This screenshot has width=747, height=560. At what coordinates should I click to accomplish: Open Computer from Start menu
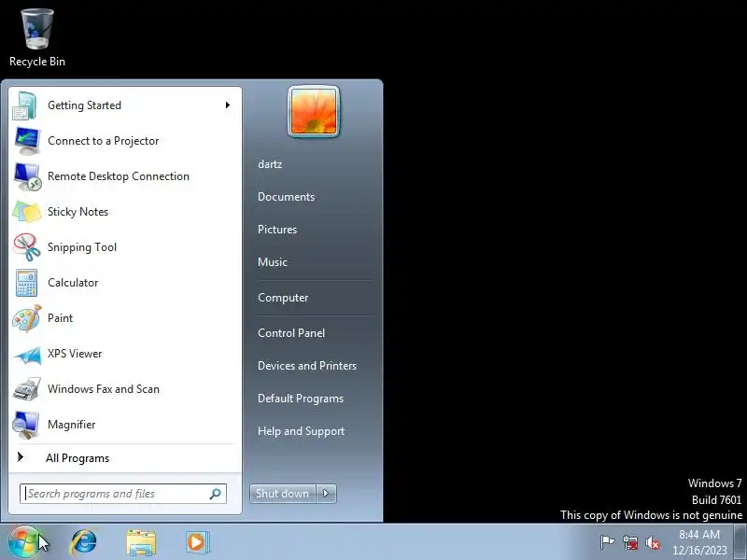283,298
